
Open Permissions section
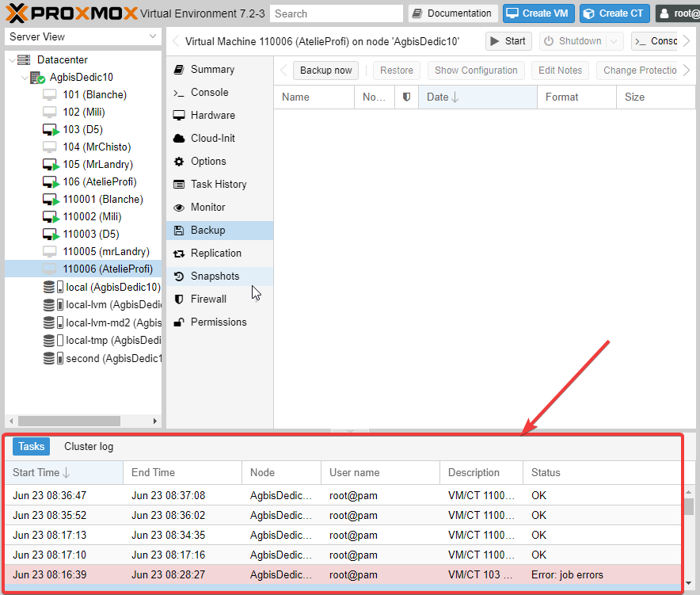(x=219, y=322)
